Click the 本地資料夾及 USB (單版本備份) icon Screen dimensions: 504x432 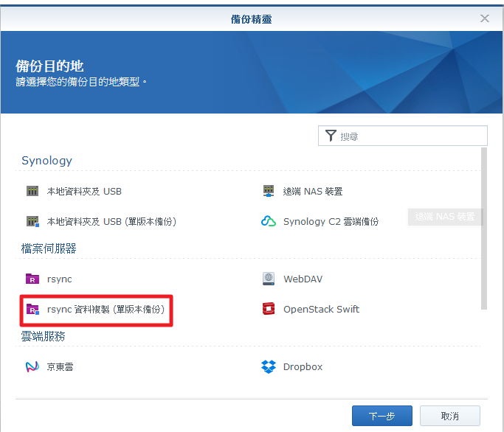[x=32, y=221]
